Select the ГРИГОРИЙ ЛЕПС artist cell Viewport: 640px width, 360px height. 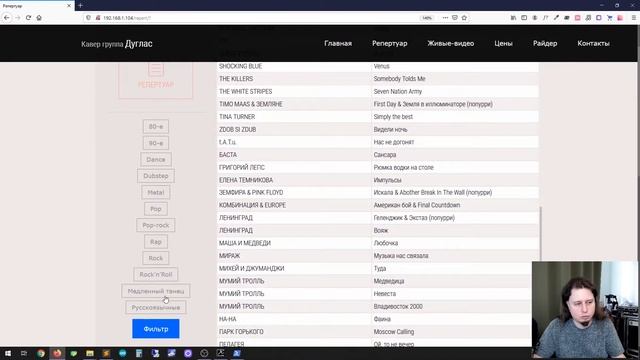(x=294, y=167)
